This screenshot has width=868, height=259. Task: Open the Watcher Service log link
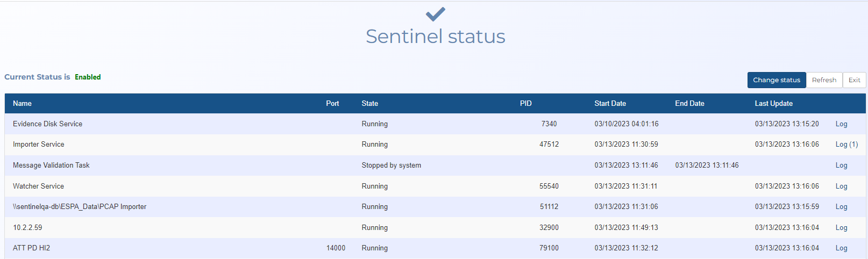click(x=841, y=186)
